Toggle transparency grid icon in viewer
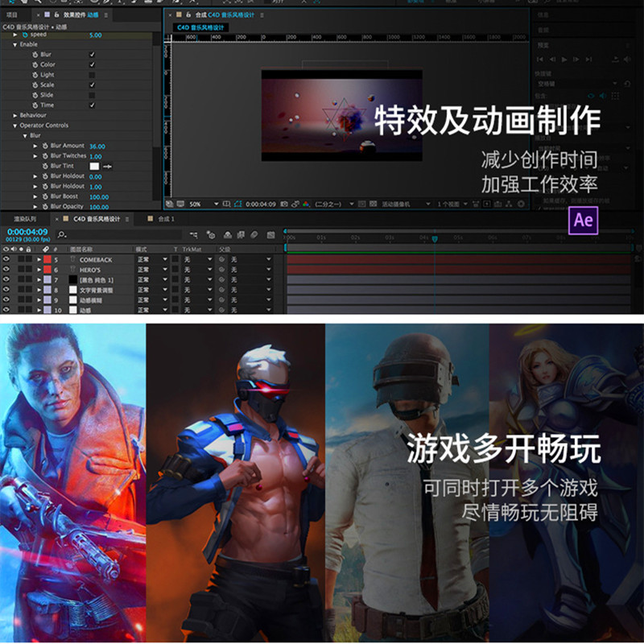 (x=373, y=204)
